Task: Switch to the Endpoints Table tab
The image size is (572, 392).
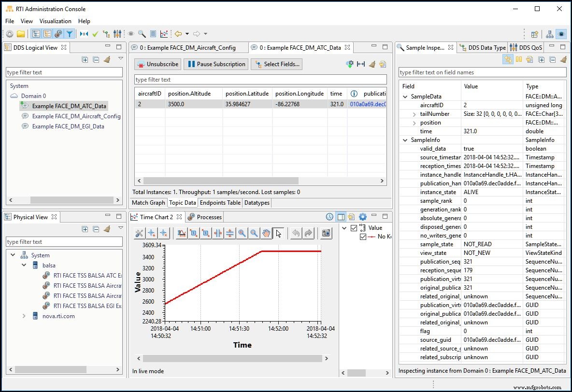Action: pyautogui.click(x=220, y=203)
